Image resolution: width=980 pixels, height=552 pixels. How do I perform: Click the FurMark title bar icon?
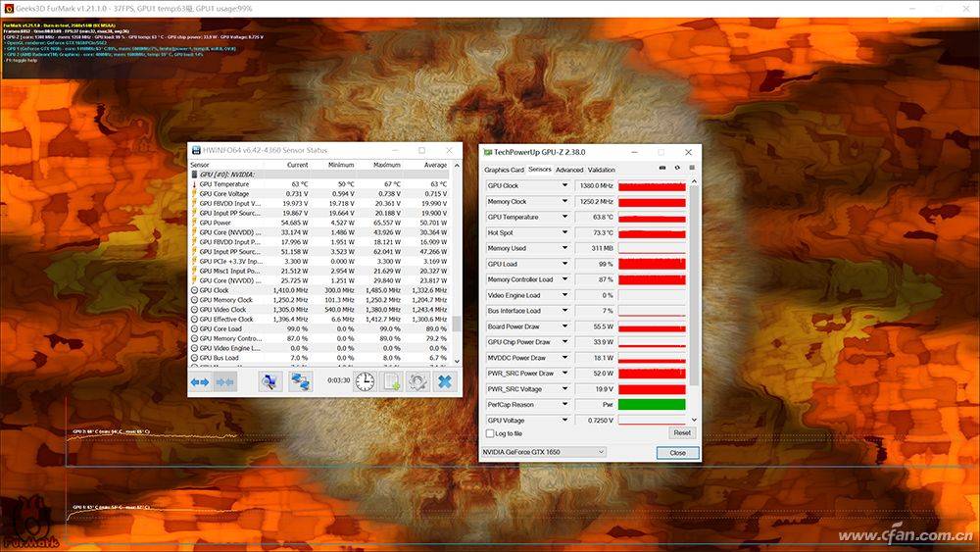(x=9, y=9)
